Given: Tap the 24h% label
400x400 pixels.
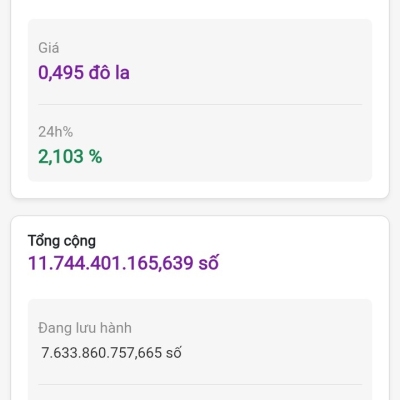Looking at the screenshot, I should pyautogui.click(x=55, y=132).
